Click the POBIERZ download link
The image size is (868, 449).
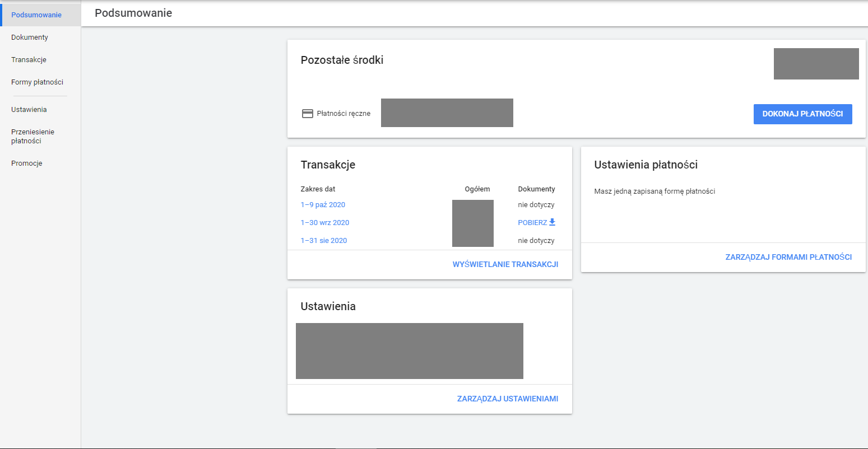[537, 223]
